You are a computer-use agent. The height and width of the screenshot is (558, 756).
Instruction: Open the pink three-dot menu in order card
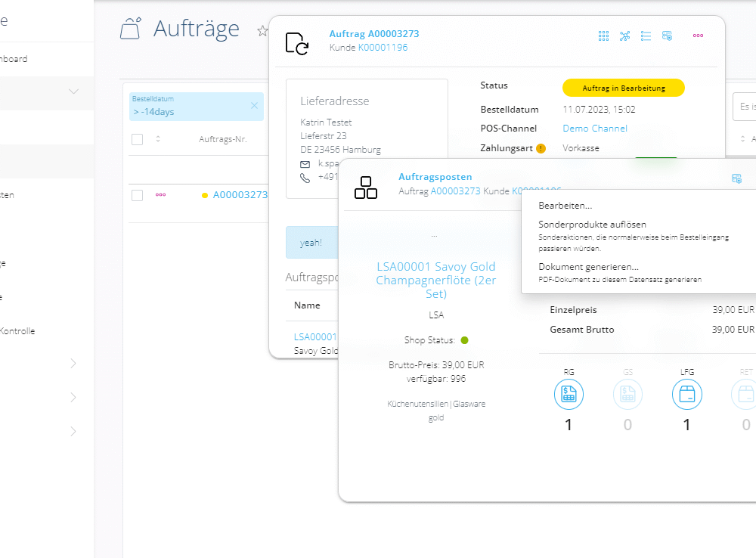[698, 36]
